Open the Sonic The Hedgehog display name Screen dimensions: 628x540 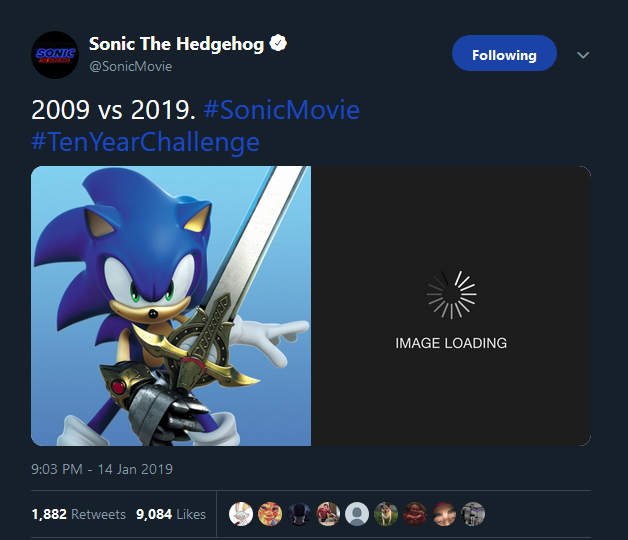(x=176, y=44)
